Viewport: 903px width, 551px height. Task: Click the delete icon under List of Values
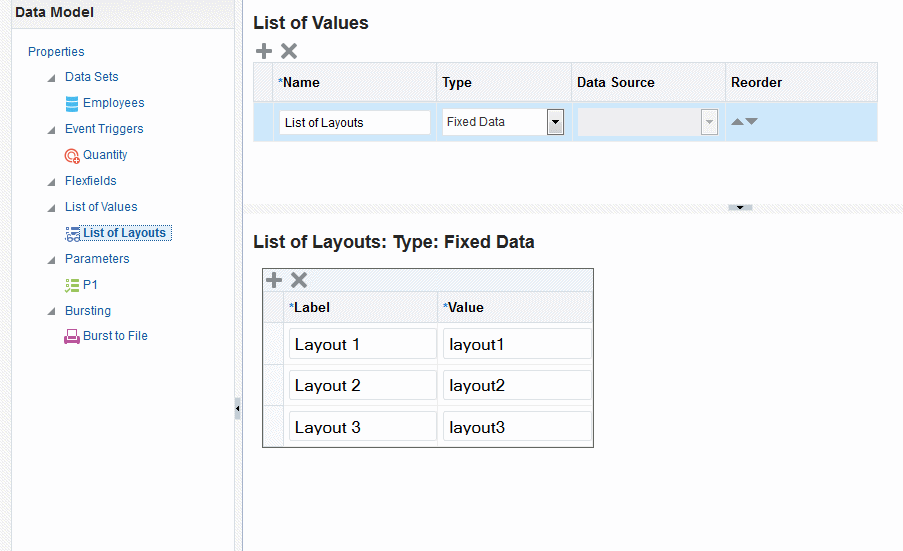289,51
